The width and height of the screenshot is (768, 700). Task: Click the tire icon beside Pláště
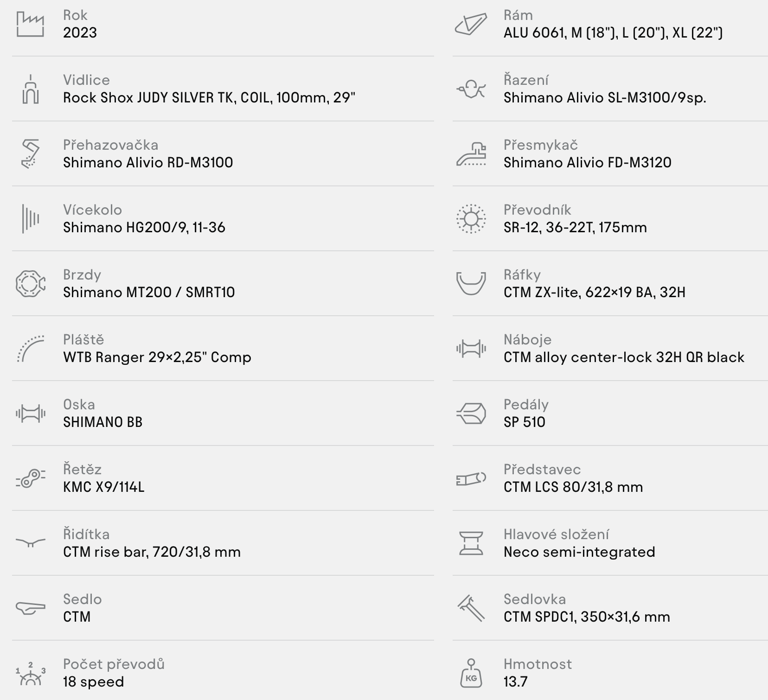coord(30,349)
